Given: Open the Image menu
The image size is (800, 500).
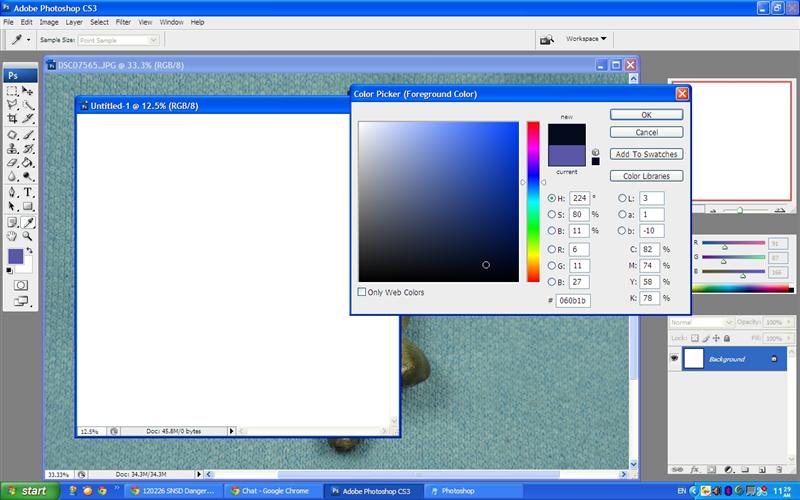Looking at the screenshot, I should [48, 21].
